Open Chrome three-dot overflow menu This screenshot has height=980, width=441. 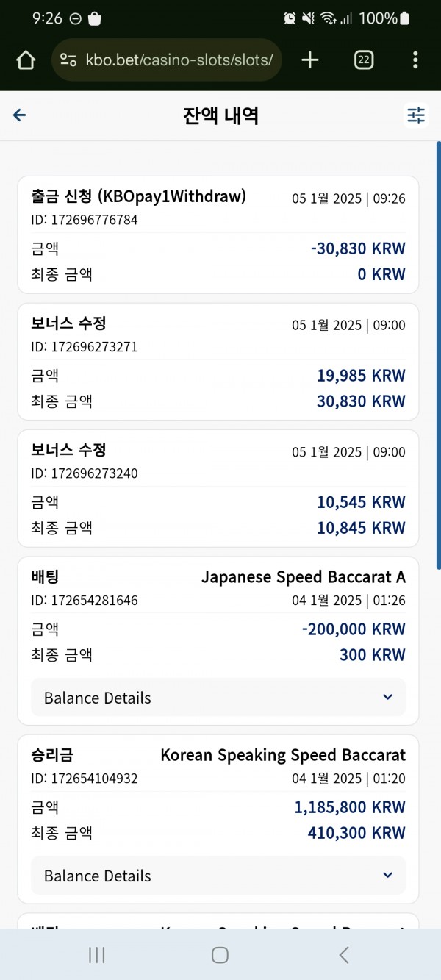pos(416,60)
